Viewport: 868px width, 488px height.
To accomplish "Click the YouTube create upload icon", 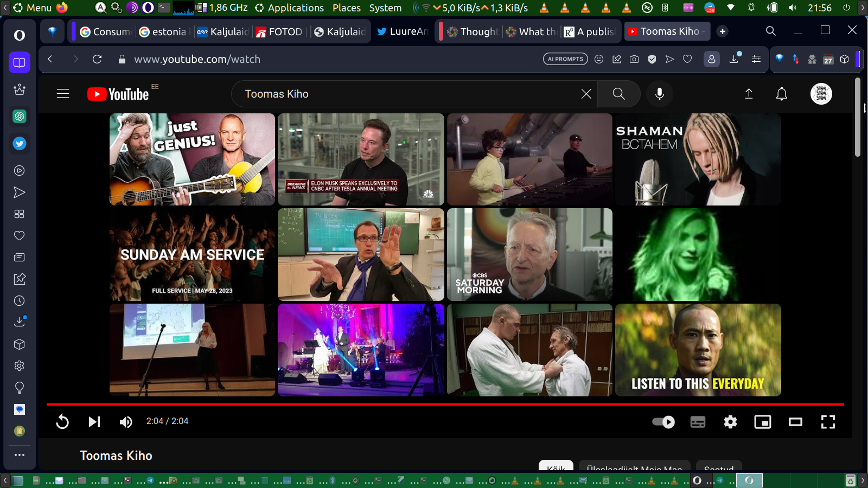I will click(x=749, y=94).
